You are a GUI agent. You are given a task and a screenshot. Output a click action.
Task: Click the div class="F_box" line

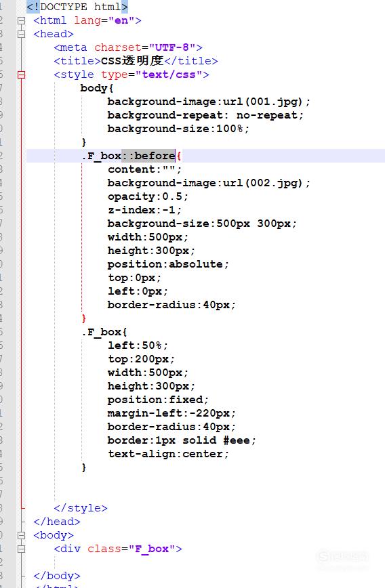[x=118, y=549]
